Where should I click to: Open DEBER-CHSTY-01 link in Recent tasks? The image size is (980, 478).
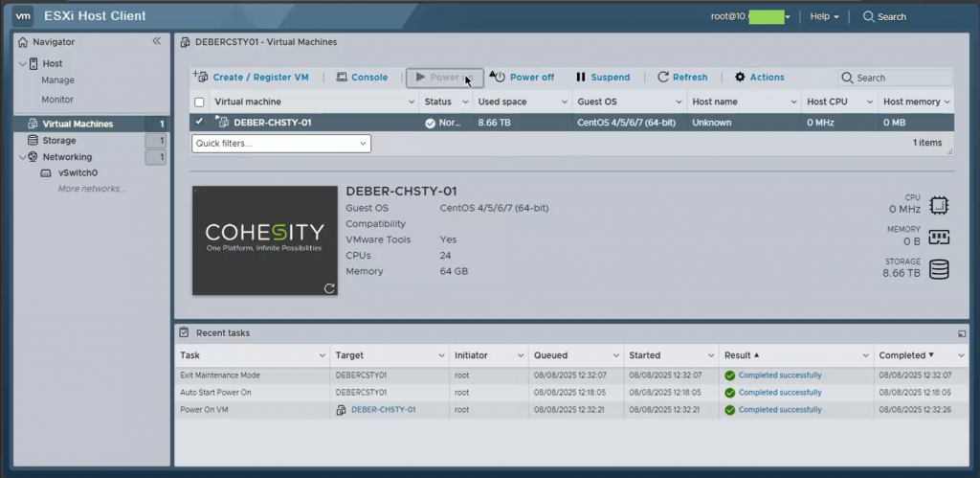pos(383,410)
